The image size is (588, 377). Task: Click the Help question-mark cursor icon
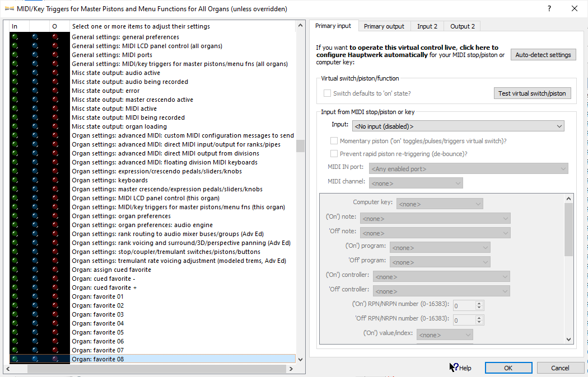click(454, 367)
